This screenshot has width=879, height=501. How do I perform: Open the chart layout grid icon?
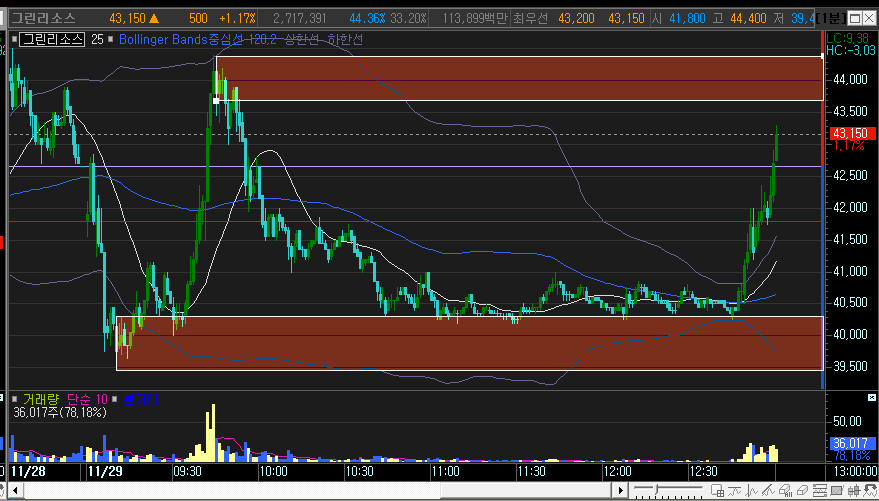tap(718, 490)
